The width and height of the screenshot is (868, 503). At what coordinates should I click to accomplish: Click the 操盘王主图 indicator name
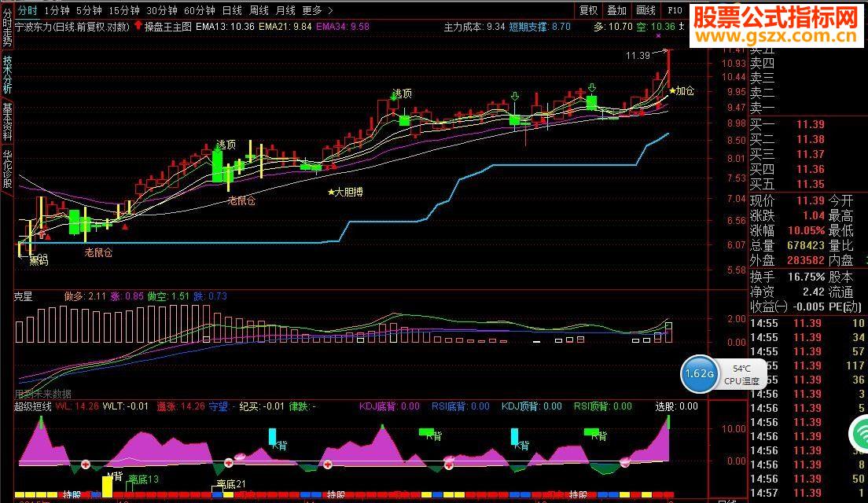tap(167, 26)
